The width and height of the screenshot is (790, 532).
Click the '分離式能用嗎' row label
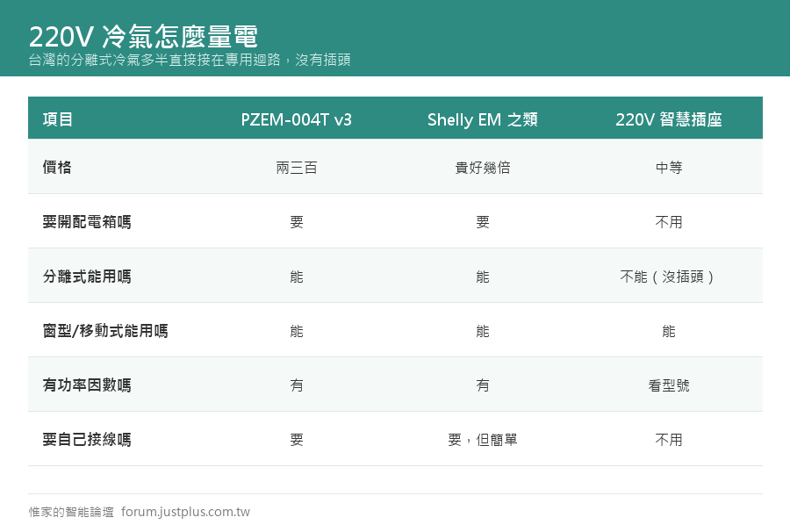pos(87,276)
